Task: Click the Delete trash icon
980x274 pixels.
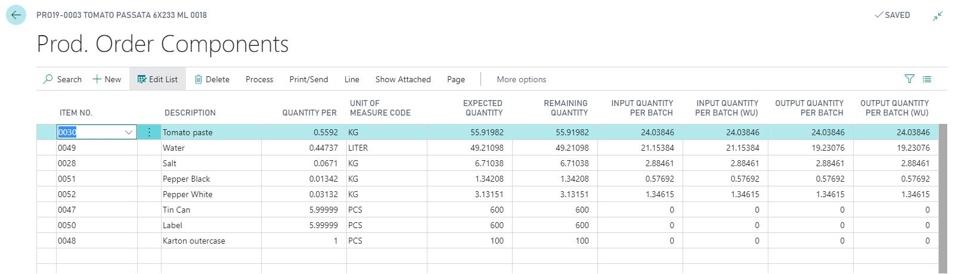Action: (199, 79)
